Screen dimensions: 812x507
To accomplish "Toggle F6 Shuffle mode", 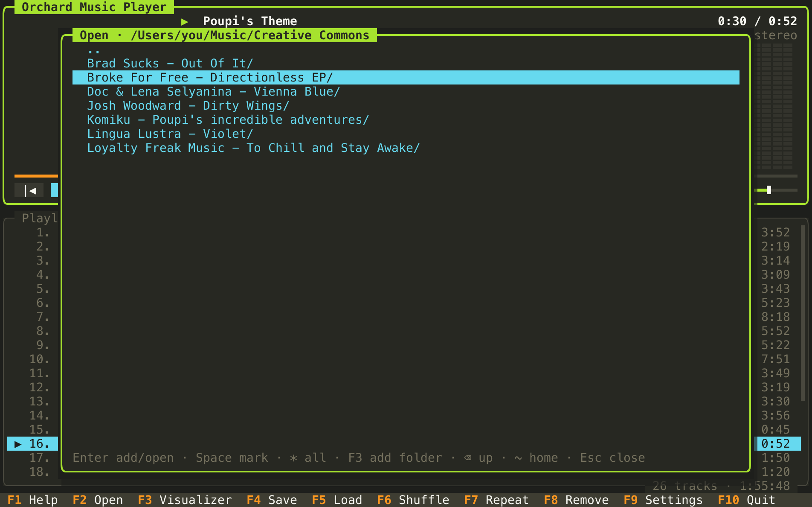I will pyautogui.click(x=413, y=500).
